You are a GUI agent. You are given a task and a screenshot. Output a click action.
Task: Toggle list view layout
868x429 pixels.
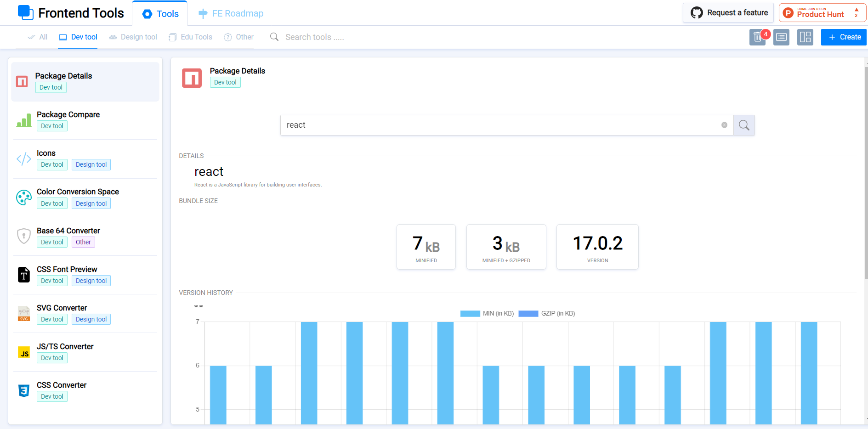click(x=781, y=37)
